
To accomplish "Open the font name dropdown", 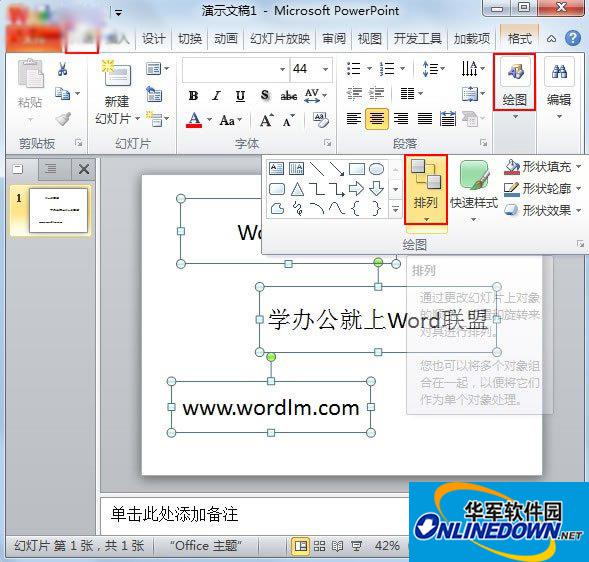I will click(282, 69).
